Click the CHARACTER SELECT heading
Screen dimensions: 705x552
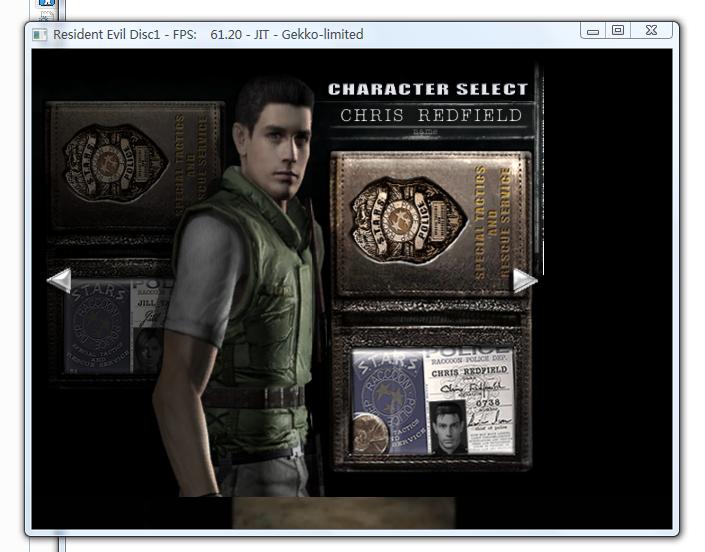coord(427,90)
